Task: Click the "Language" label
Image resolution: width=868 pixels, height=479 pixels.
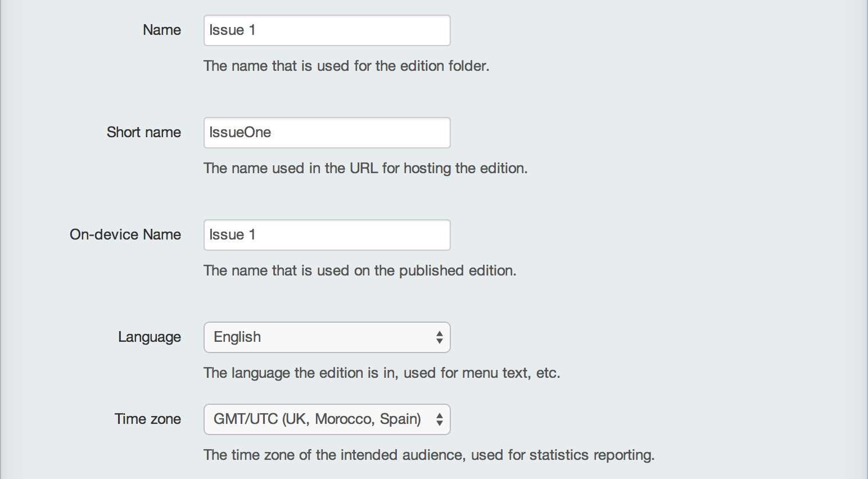Action: pyautogui.click(x=150, y=337)
